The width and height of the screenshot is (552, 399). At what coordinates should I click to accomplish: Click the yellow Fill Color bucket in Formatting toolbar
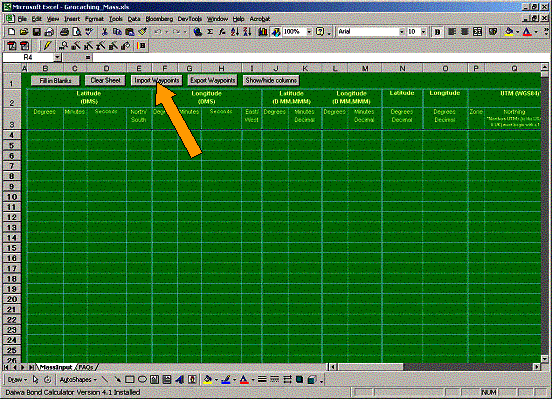click(x=509, y=32)
